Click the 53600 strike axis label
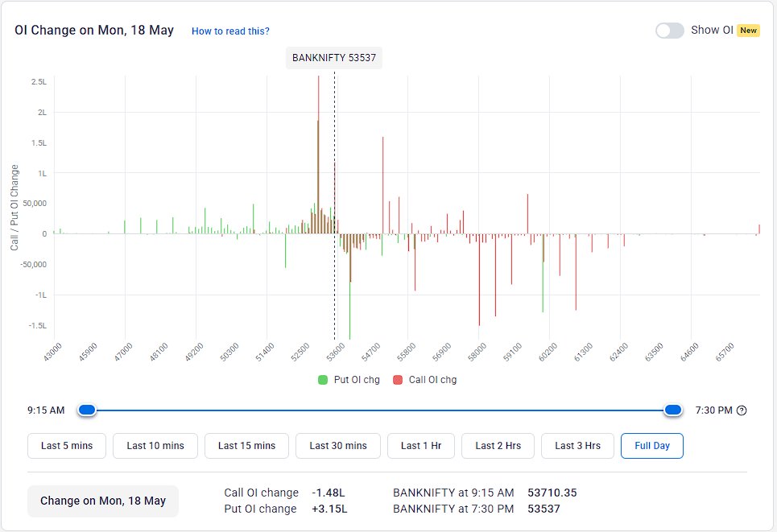This screenshot has height=532, width=777. tap(336, 352)
